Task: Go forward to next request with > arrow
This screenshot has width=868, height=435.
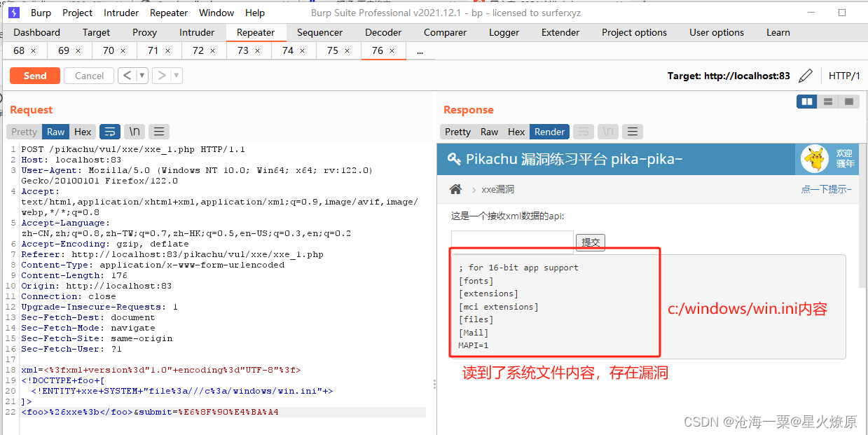Action: pyautogui.click(x=161, y=76)
